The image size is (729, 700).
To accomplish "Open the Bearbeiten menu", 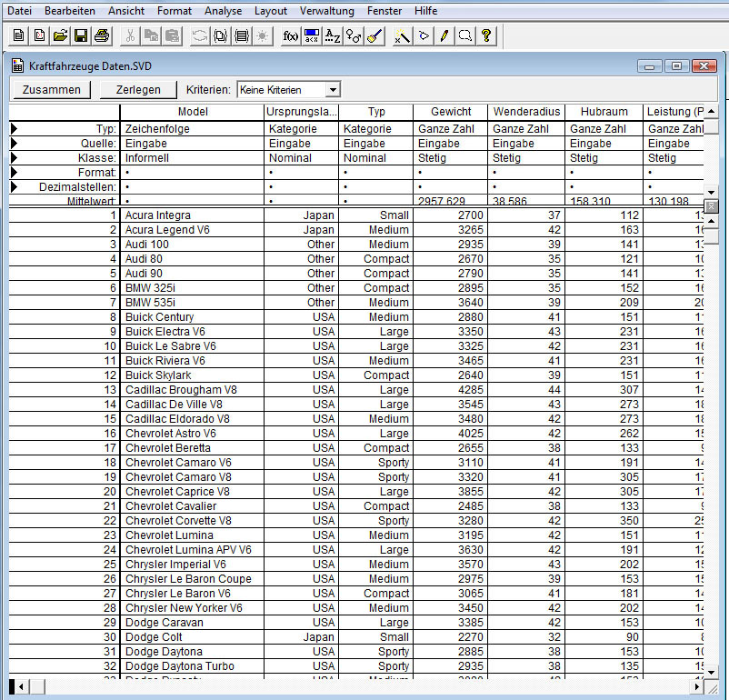I will coord(70,11).
